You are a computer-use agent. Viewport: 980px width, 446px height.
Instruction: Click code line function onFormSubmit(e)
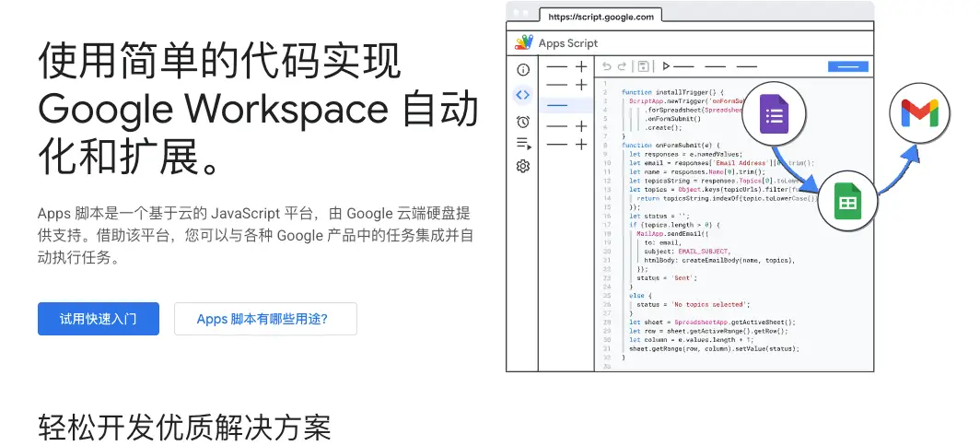point(671,145)
